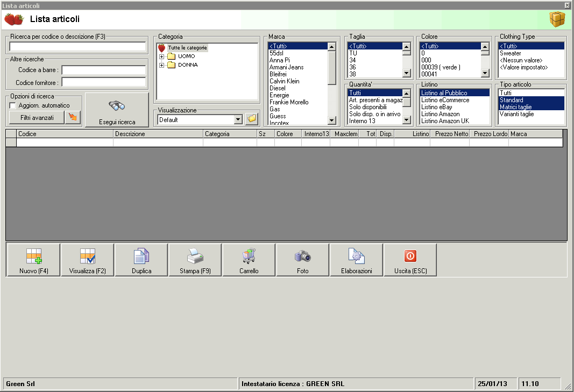Open Visualizza (F2) to view article
The width and height of the screenshot is (574, 392).
[88, 260]
